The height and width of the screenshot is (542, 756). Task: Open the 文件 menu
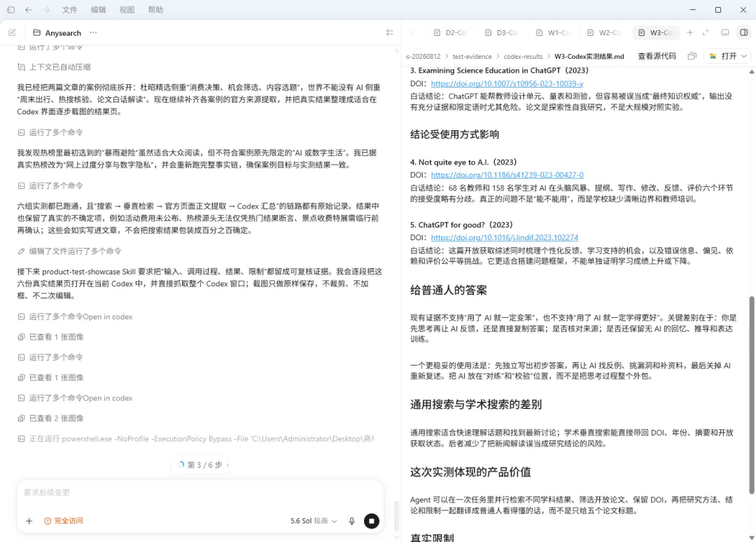point(69,10)
